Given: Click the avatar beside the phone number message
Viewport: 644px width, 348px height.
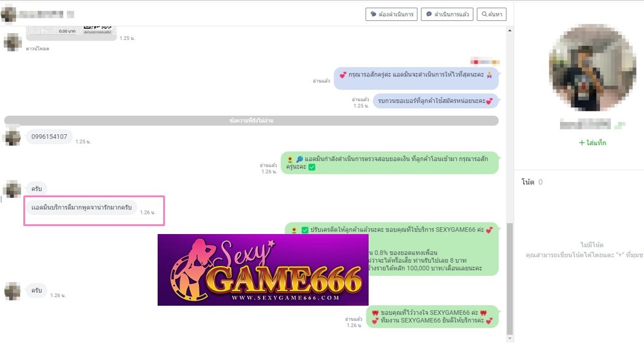Looking at the screenshot, I should [12, 138].
